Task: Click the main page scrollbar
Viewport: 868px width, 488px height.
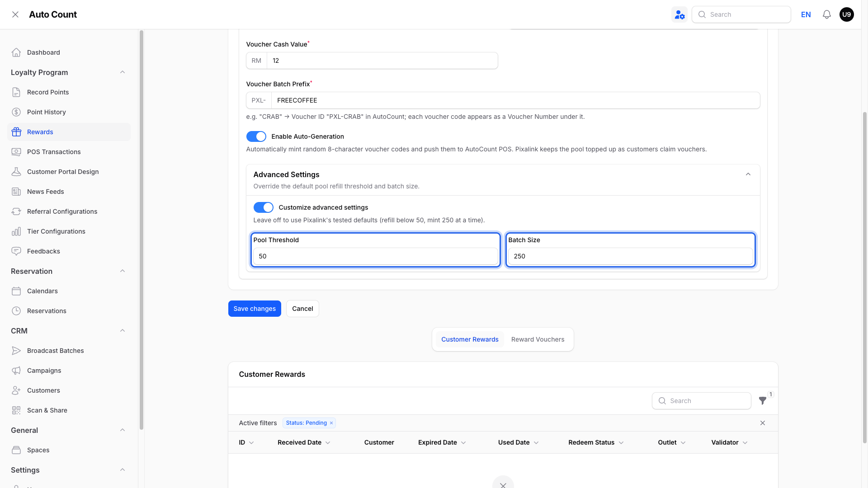Action: 864,278
